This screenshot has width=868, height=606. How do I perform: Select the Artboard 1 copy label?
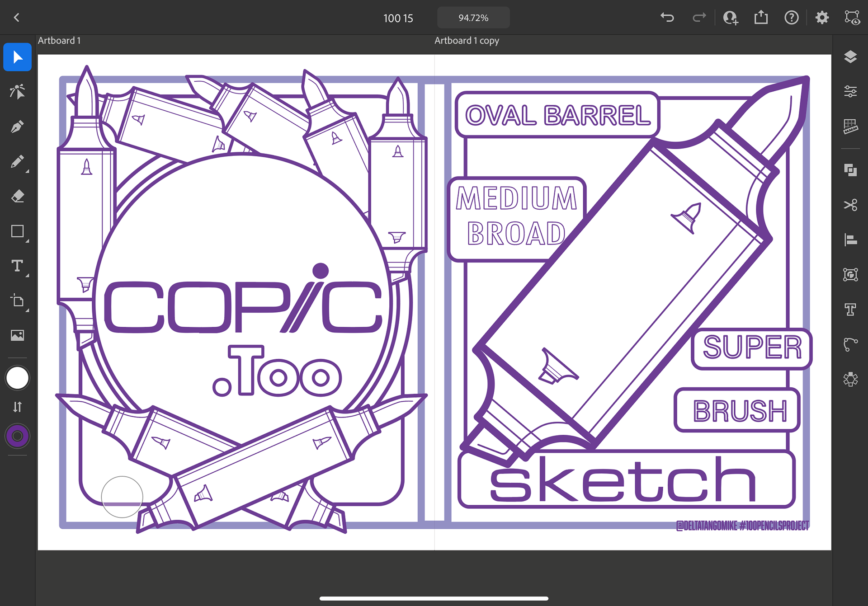[x=467, y=41]
